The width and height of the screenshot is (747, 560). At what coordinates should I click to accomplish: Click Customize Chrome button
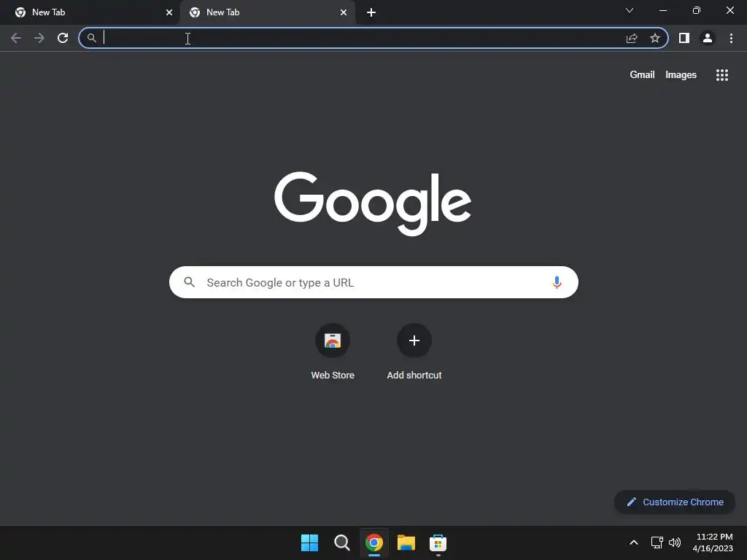point(675,502)
